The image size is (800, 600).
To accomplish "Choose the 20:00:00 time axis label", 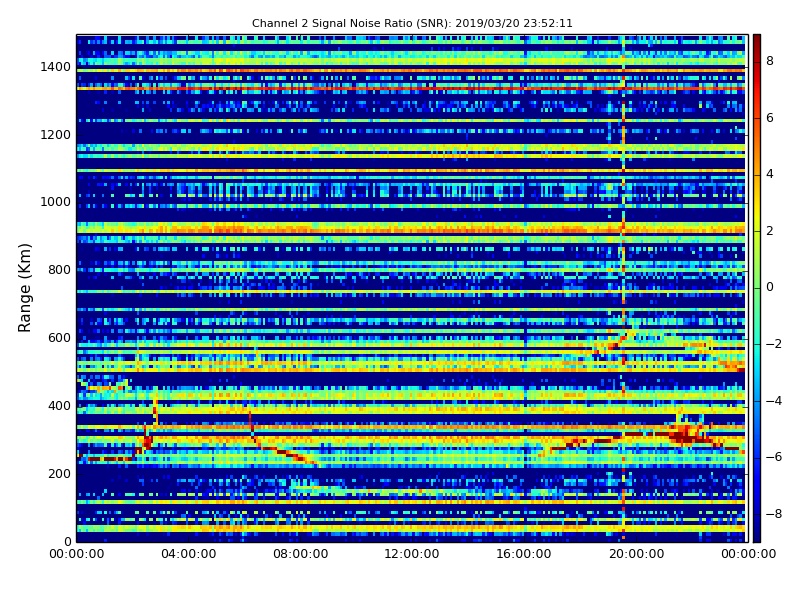I will coord(637,554).
